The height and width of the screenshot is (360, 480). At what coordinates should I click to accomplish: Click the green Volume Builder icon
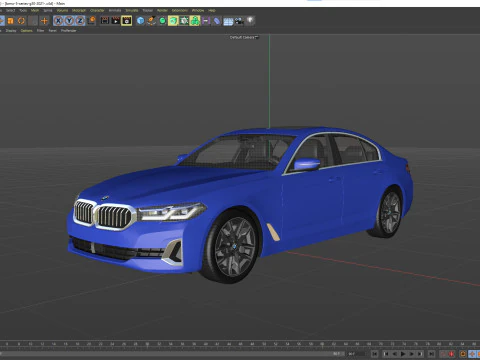tap(195, 21)
